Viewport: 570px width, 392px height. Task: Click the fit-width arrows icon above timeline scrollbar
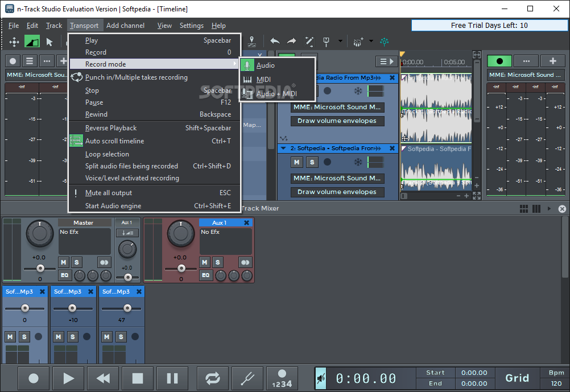(477, 55)
